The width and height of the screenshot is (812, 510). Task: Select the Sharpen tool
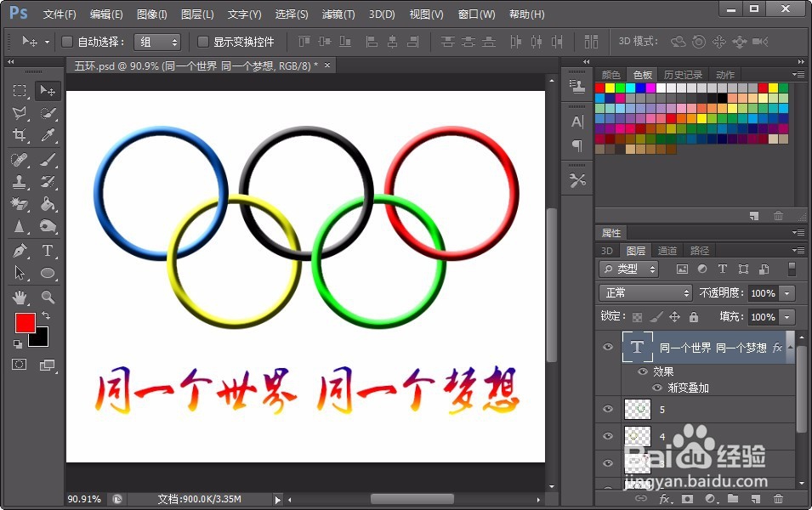[20, 226]
